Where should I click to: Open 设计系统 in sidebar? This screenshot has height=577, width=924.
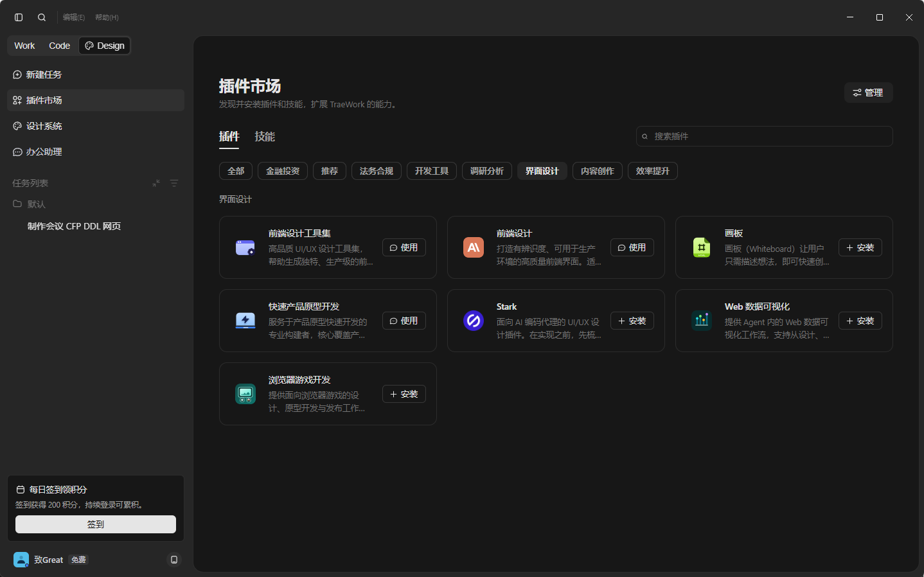(96, 126)
